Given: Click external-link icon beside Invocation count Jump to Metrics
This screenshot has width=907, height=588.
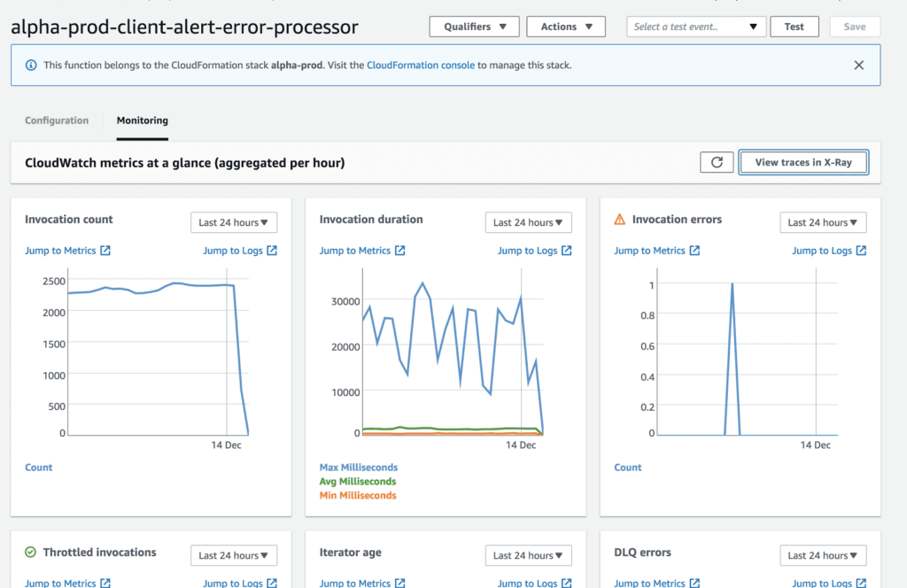Looking at the screenshot, I should point(105,251).
